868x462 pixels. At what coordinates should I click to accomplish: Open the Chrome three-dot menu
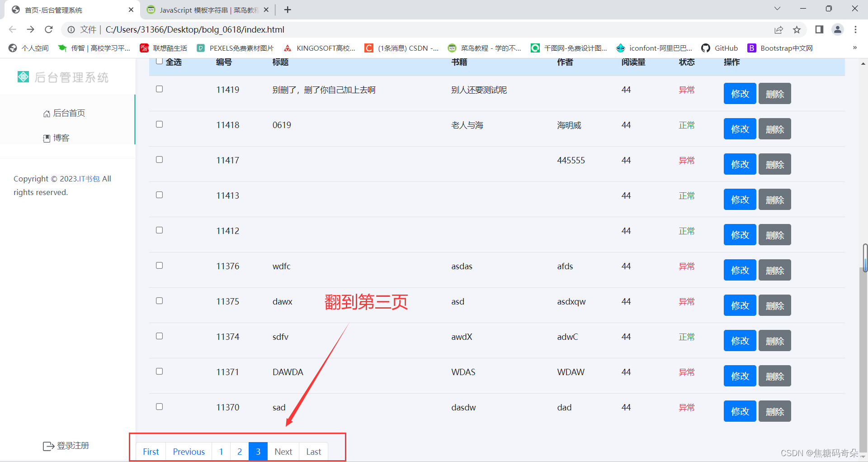click(855, 29)
